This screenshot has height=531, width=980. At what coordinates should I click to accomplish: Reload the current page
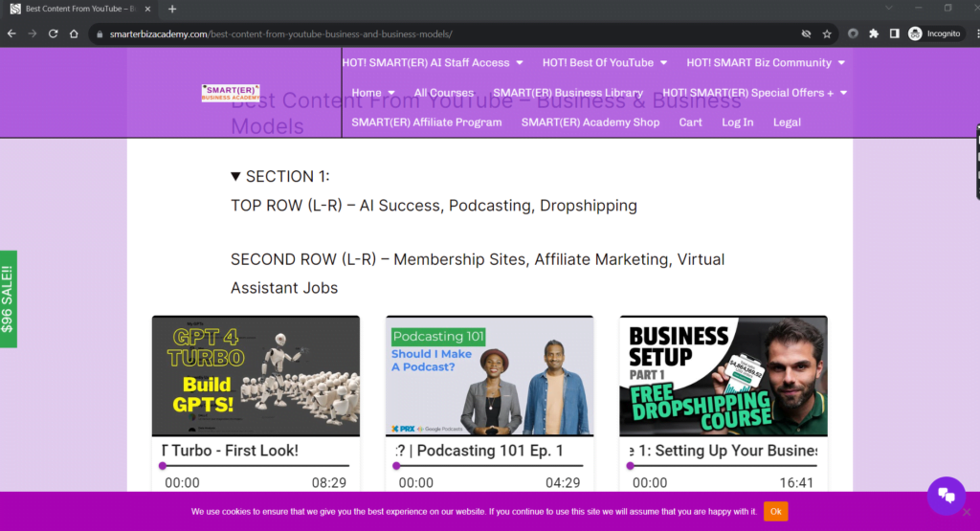click(53, 33)
